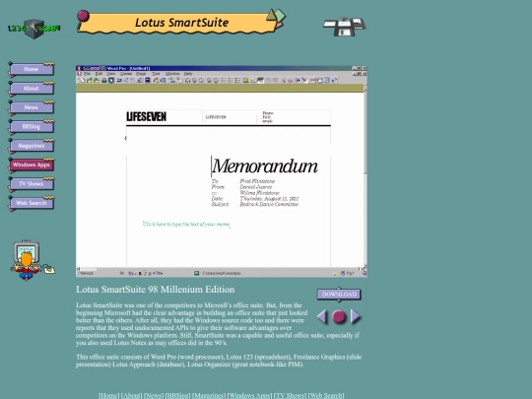Click the heading Lotus SmartSuite 98 Millenium Edition
532x399 pixels.
(x=155, y=290)
